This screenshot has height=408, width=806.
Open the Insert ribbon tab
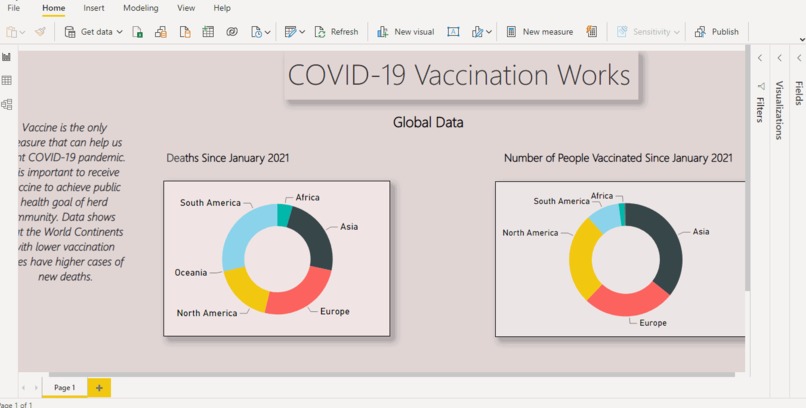[x=94, y=8]
